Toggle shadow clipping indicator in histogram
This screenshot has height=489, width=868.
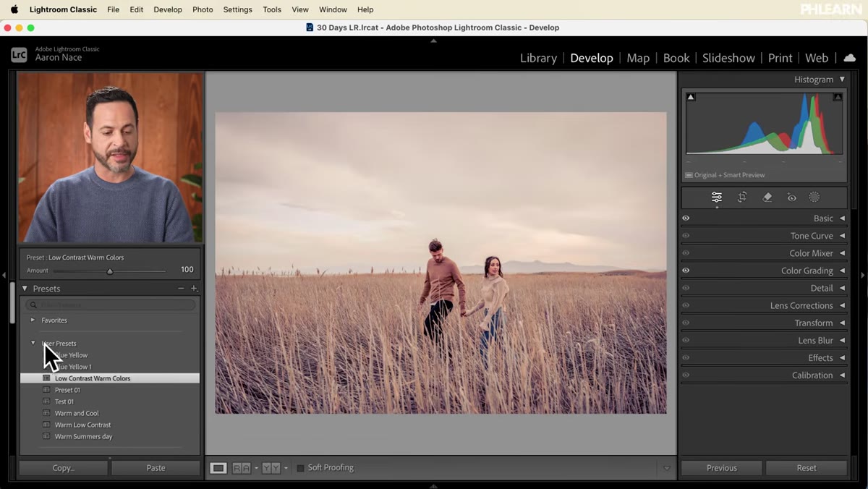tap(691, 97)
